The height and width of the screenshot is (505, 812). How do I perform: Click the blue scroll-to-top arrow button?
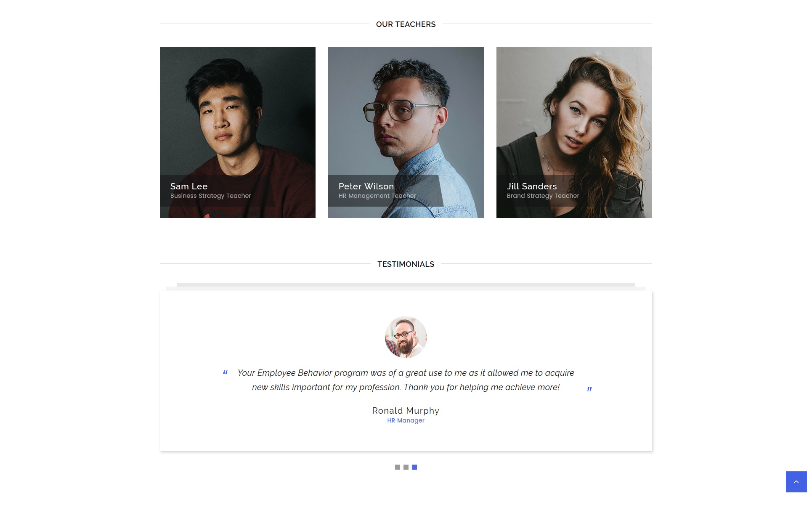point(796,482)
